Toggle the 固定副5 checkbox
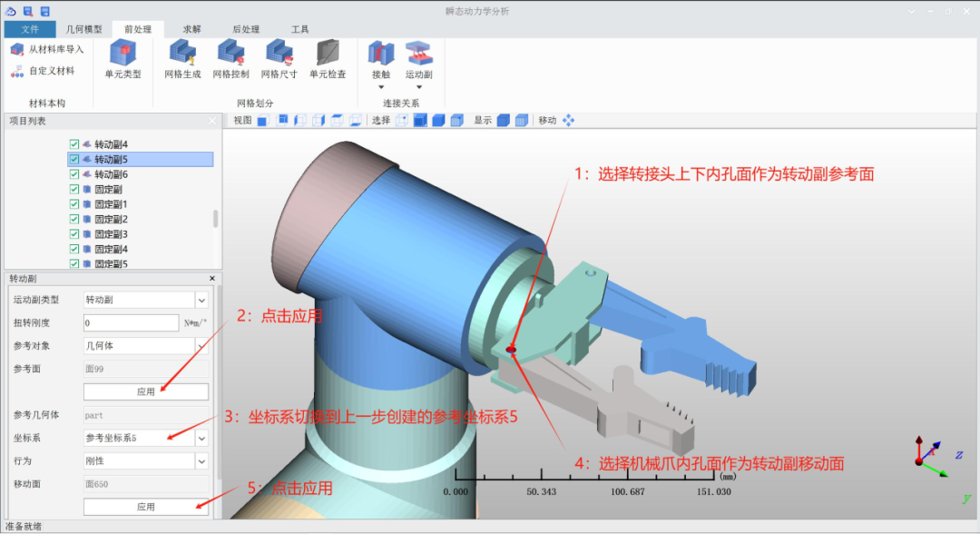This screenshot has height=534, width=980. click(x=74, y=264)
